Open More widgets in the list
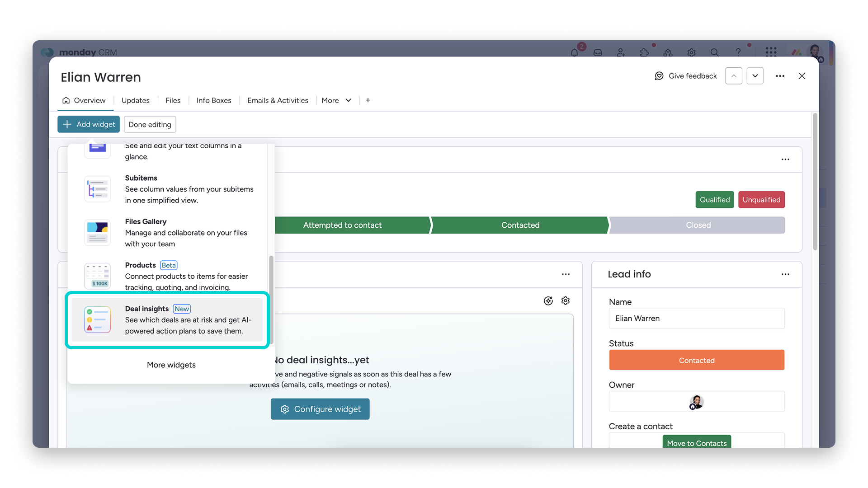 point(171,365)
